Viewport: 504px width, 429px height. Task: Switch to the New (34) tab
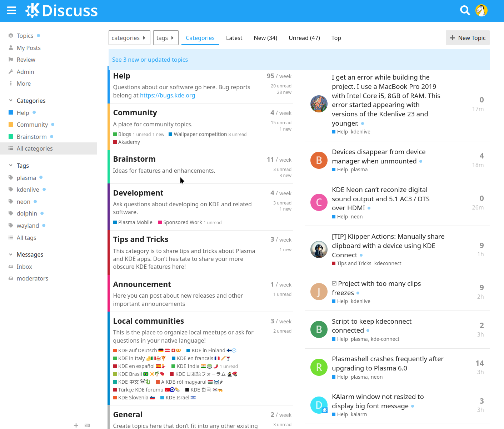pos(265,38)
